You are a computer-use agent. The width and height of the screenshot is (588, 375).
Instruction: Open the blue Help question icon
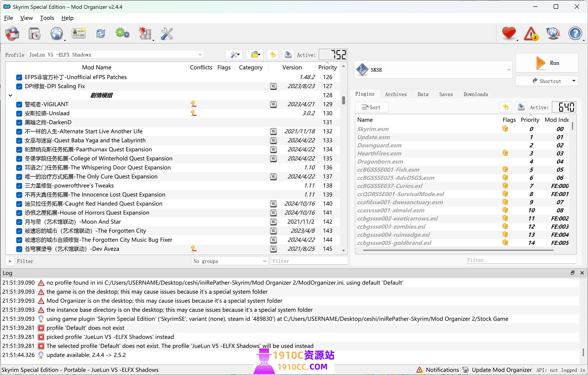click(x=575, y=34)
